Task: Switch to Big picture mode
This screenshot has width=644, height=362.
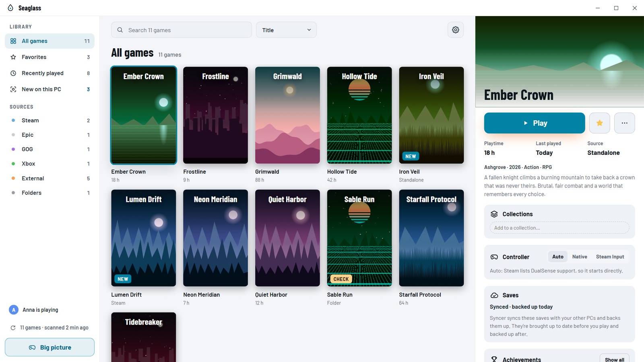Action: pos(50,347)
